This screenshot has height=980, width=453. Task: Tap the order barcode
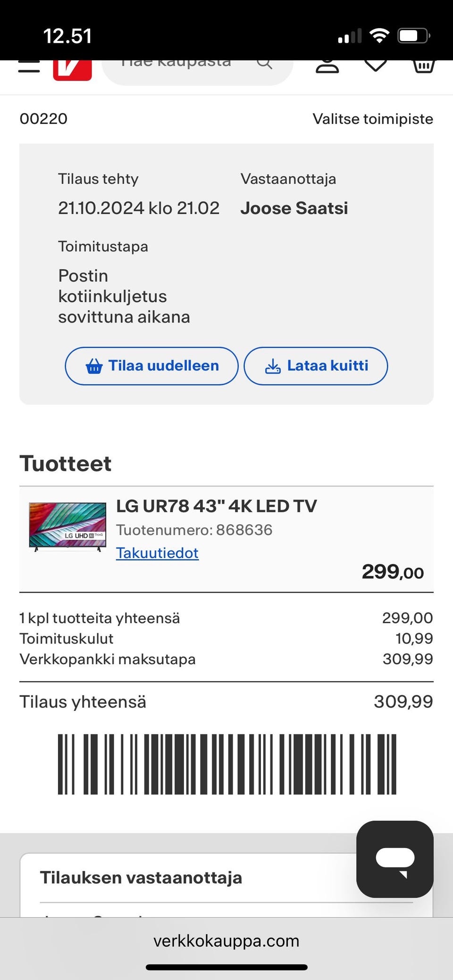click(x=226, y=764)
